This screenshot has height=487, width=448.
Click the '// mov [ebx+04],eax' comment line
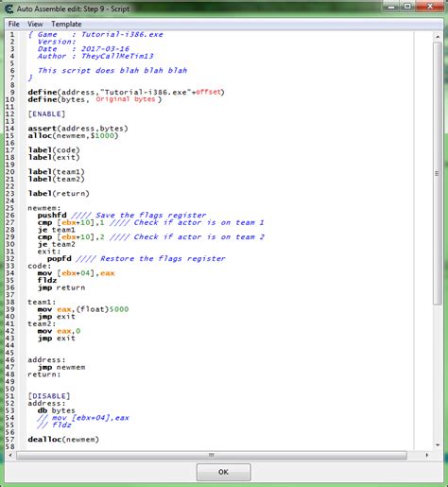pos(83,418)
